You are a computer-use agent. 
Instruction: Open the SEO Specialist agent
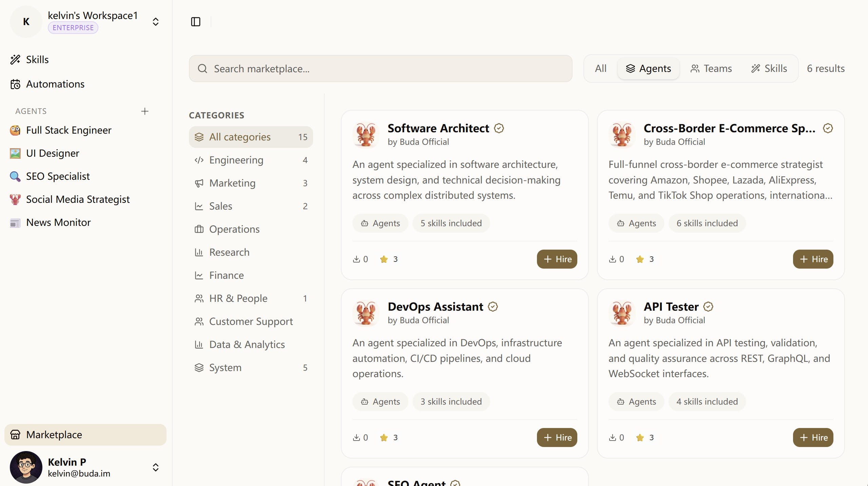pyautogui.click(x=58, y=176)
